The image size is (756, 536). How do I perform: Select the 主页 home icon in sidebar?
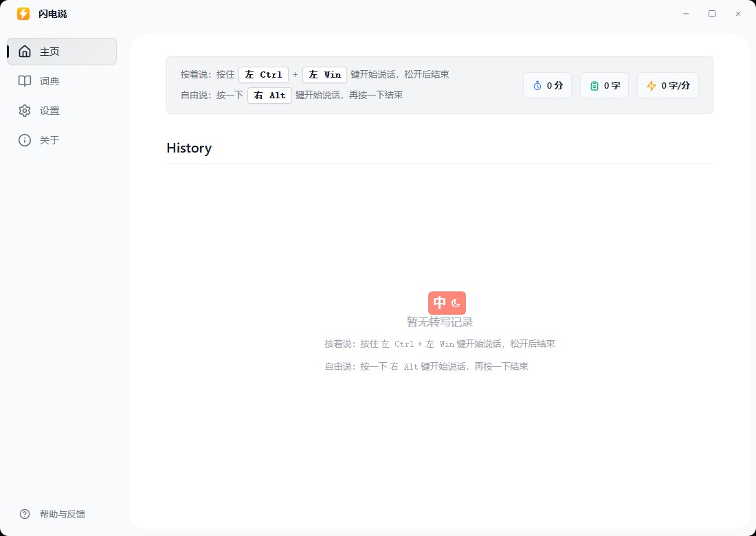(25, 51)
